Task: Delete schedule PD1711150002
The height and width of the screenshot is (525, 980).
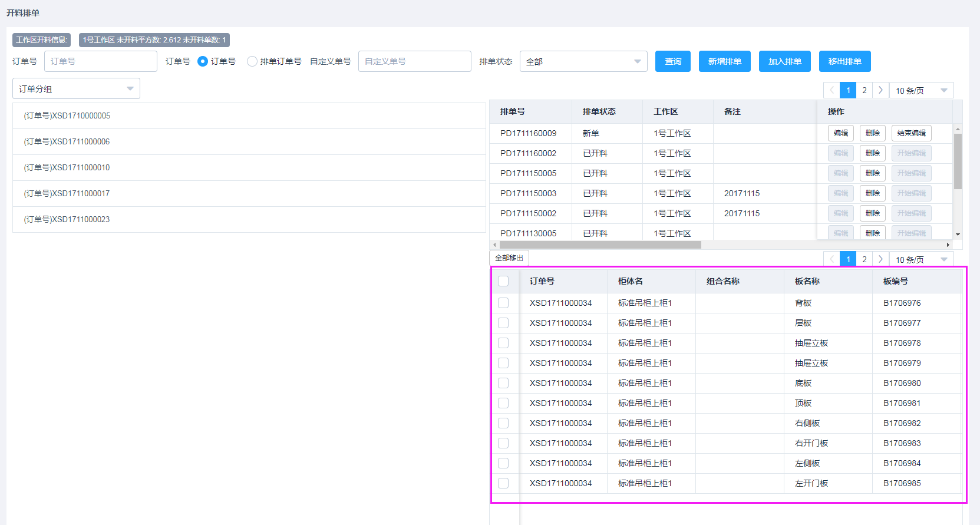Action: (873, 213)
